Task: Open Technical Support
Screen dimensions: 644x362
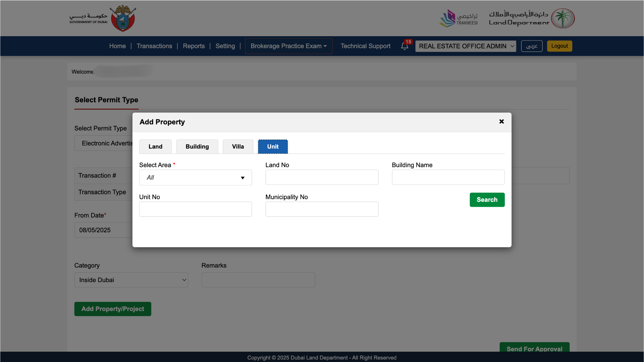Action: tap(365, 46)
